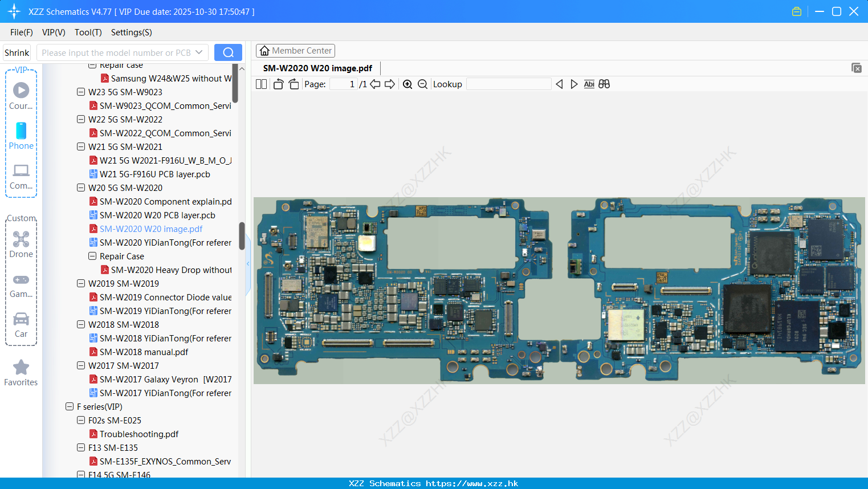Open Favorites star
This screenshot has height=489, width=868.
click(21, 373)
